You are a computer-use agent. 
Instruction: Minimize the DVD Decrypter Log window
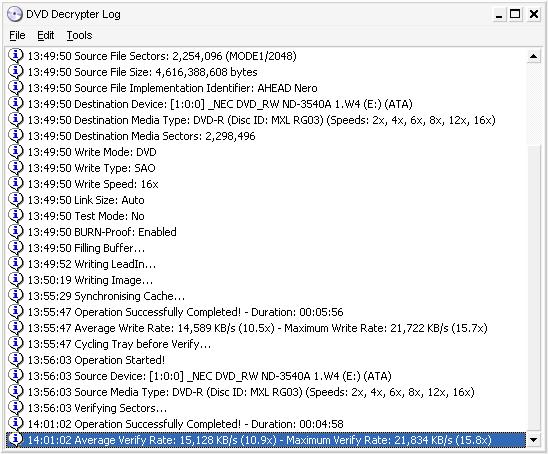[x=499, y=14]
